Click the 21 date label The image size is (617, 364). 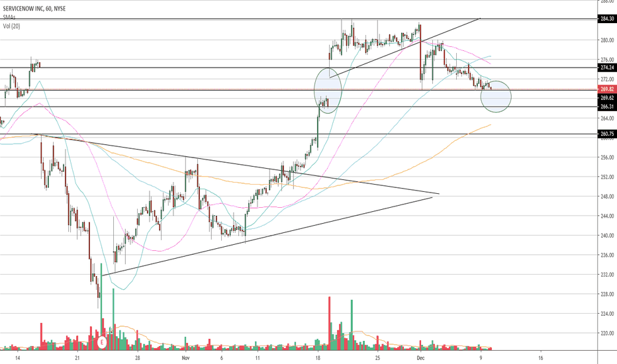coord(77,358)
